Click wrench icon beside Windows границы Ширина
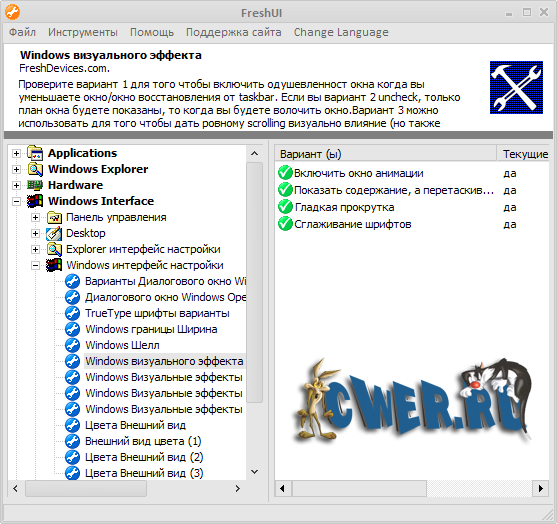557x524 pixels. click(x=72, y=329)
